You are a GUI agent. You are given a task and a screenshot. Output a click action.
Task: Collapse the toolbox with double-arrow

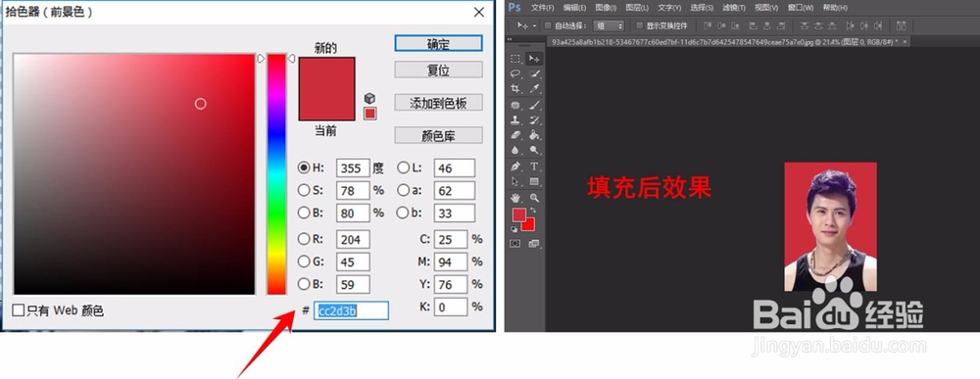point(510,39)
